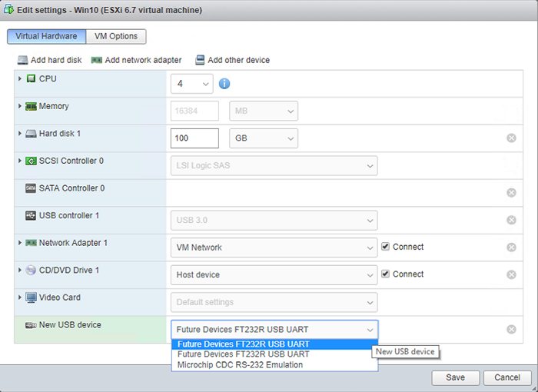Remove the New USB device entry
538x392 pixels.
coord(511,330)
